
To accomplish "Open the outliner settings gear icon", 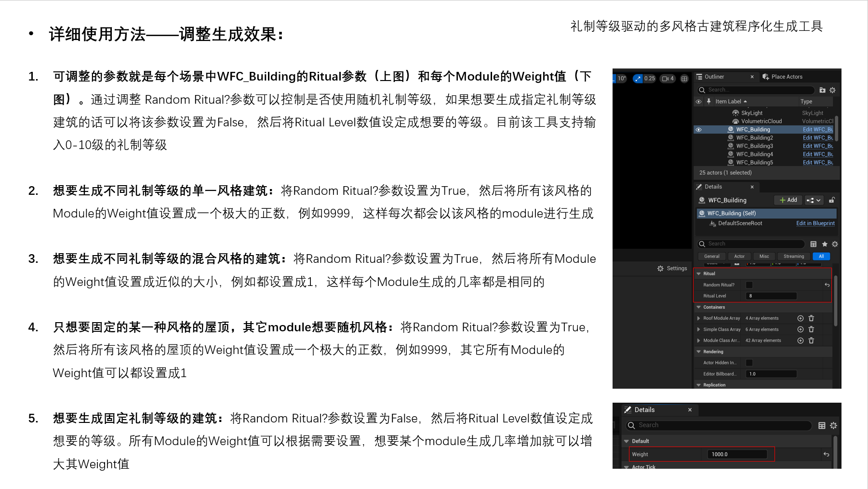I will (832, 90).
